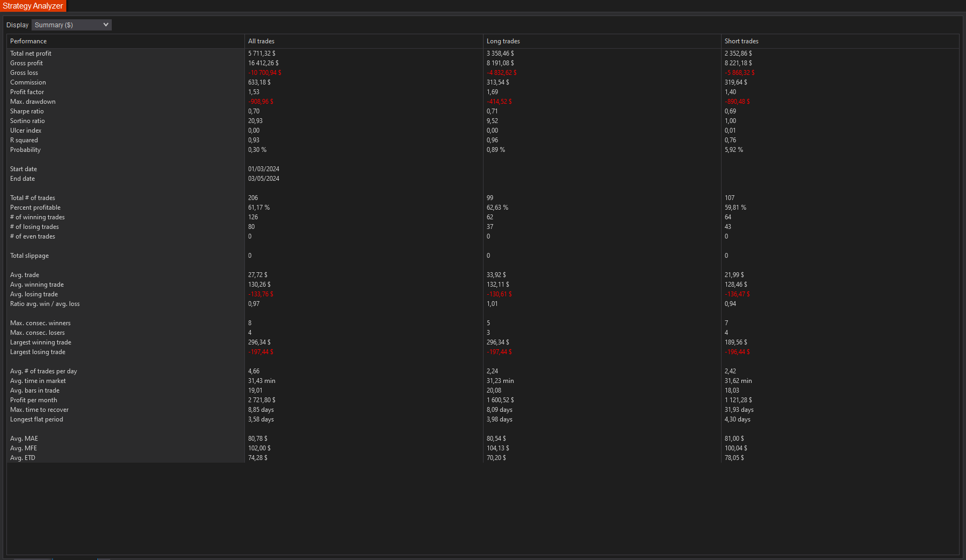The width and height of the screenshot is (966, 560).
Task: Click the Commission row label
Action: (x=28, y=82)
